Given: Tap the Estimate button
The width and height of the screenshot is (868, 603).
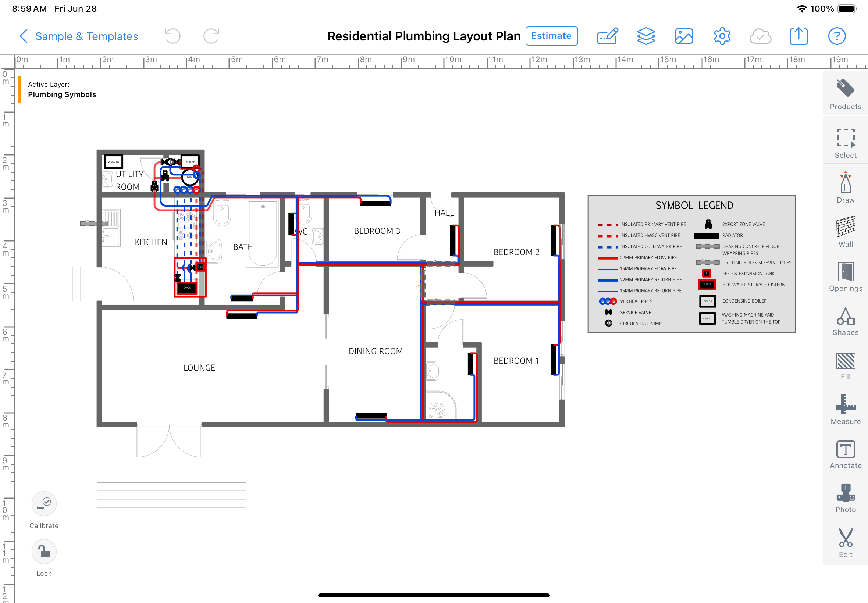Looking at the screenshot, I should click(x=551, y=36).
